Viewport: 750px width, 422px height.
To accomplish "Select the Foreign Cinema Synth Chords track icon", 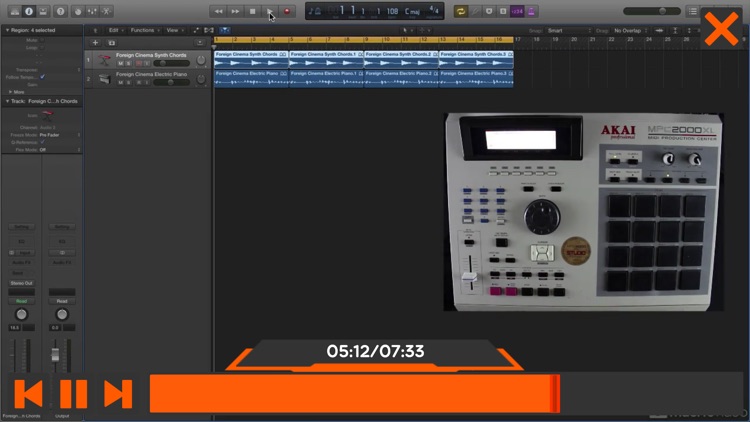I will pos(104,60).
